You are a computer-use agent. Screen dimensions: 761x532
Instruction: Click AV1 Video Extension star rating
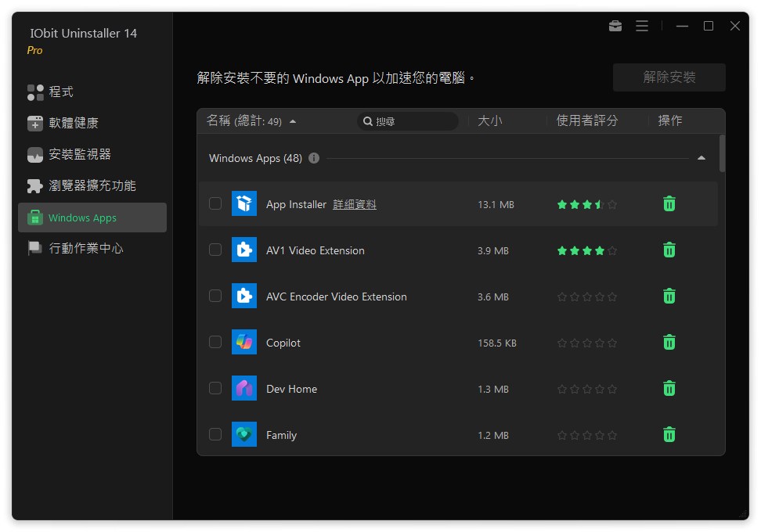[586, 250]
